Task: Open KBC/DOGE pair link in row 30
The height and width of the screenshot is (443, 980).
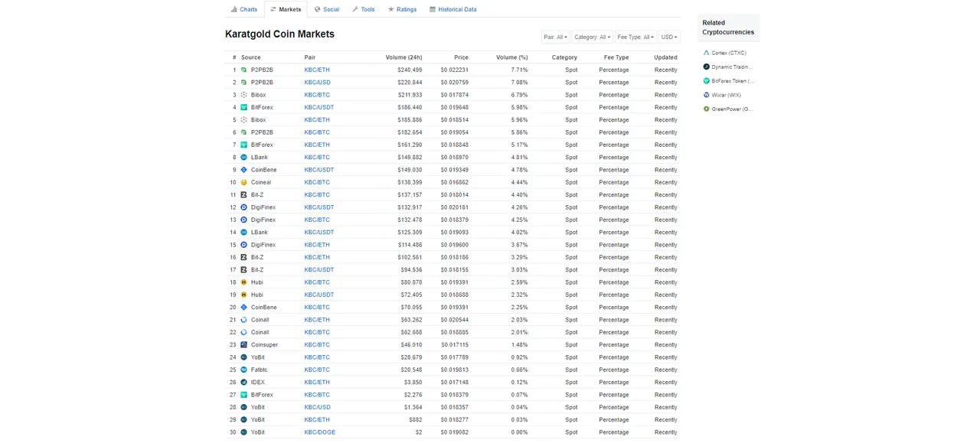Action: pyautogui.click(x=319, y=432)
